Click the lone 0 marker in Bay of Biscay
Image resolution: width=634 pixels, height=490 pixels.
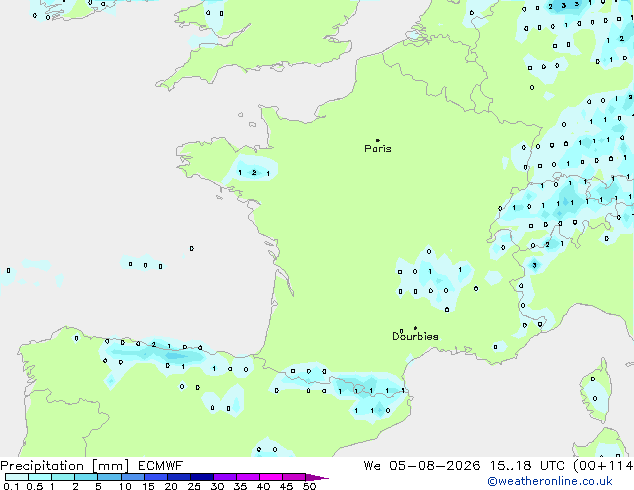point(192,248)
